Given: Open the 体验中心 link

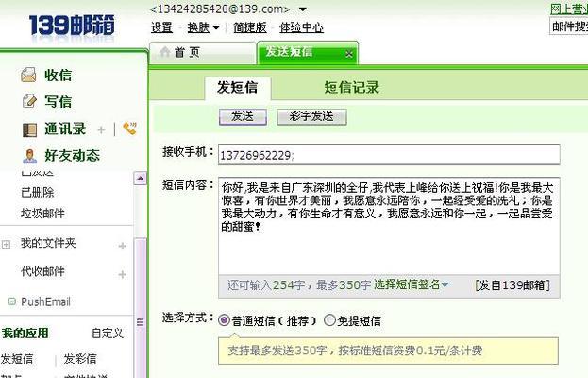Looking at the screenshot, I should [301, 27].
